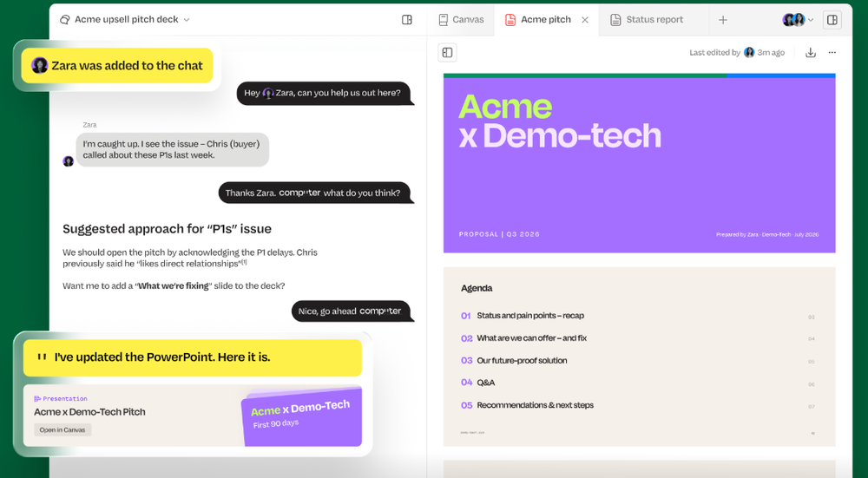Click Zara's avatar in the added notification

[x=39, y=65]
